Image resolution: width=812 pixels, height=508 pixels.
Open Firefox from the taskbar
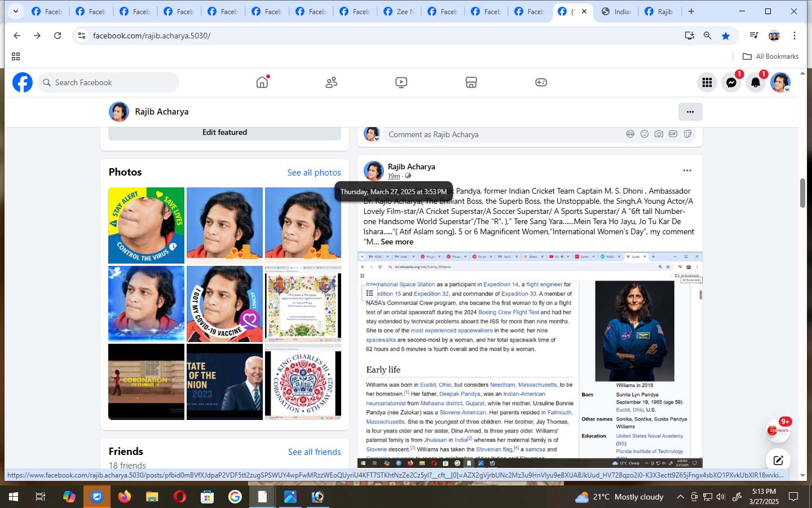(x=124, y=497)
